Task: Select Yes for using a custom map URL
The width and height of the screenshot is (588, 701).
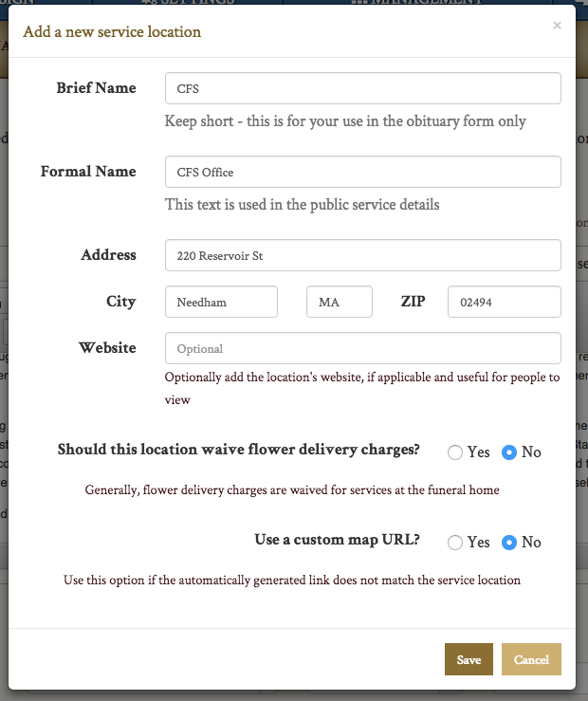Action: pos(455,543)
